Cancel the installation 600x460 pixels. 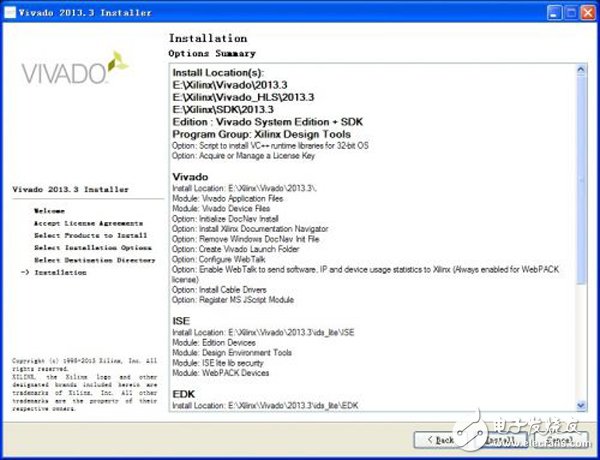pos(557,439)
